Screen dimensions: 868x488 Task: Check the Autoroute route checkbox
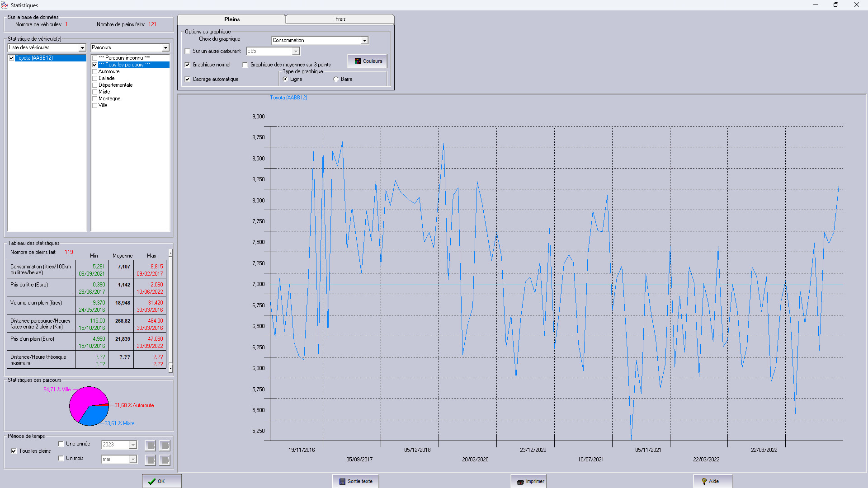95,72
